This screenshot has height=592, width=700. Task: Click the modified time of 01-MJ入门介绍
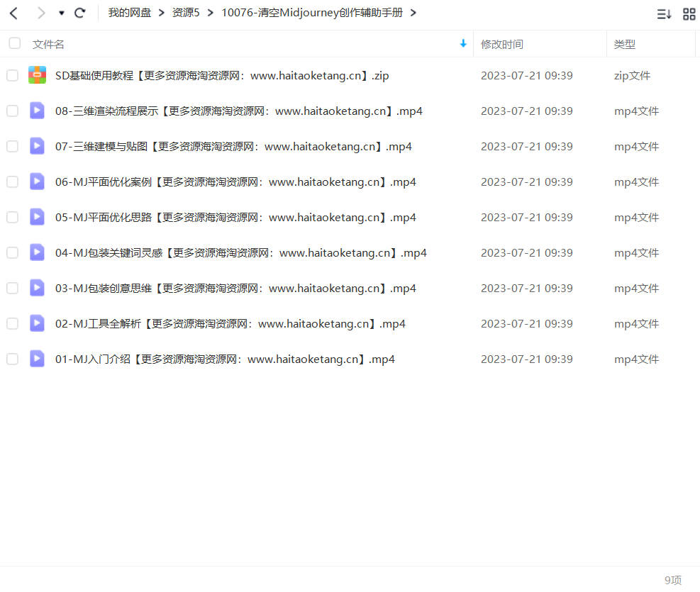pos(527,359)
